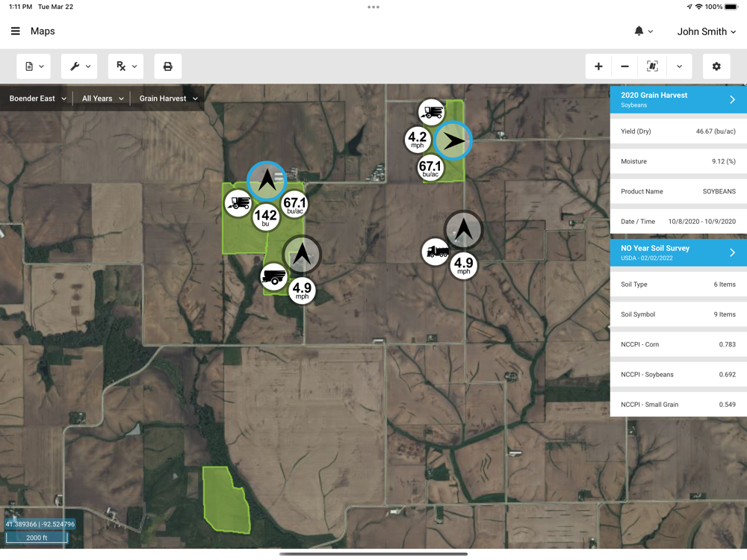Image resolution: width=747 pixels, height=560 pixels.
Task: Click the Yield (Dry) row
Action: [678, 131]
